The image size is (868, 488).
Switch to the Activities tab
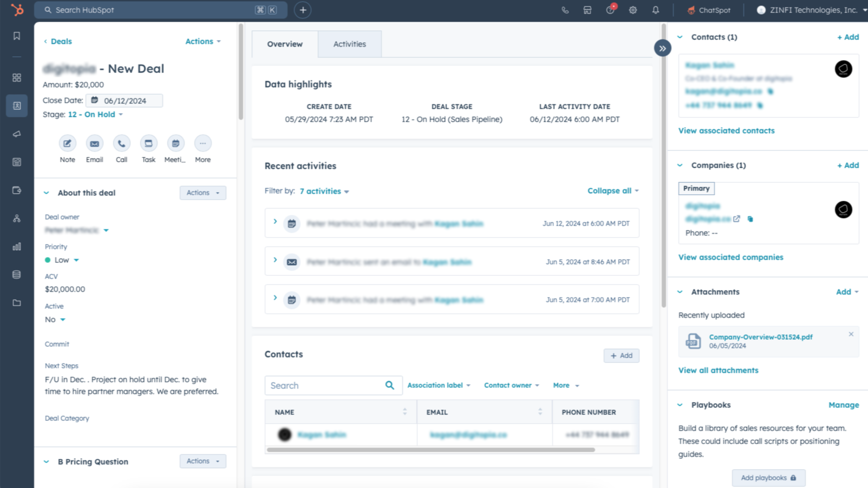[x=349, y=44]
